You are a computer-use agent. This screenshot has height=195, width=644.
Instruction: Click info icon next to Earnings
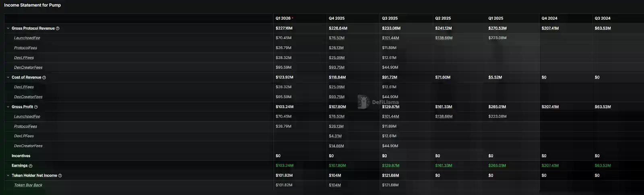pos(31,166)
